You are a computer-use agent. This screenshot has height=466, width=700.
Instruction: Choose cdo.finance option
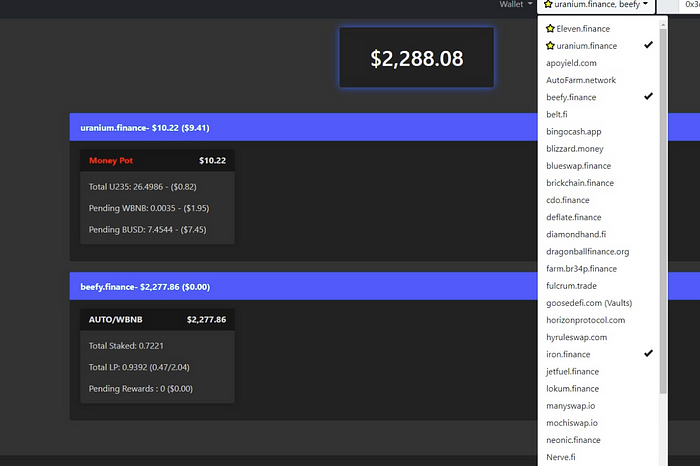pyautogui.click(x=568, y=200)
